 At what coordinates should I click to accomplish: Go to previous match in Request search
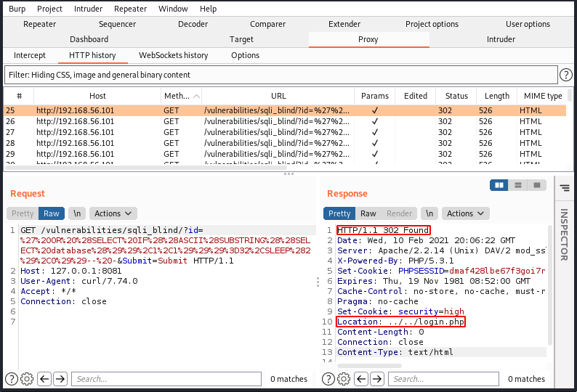coord(44,379)
